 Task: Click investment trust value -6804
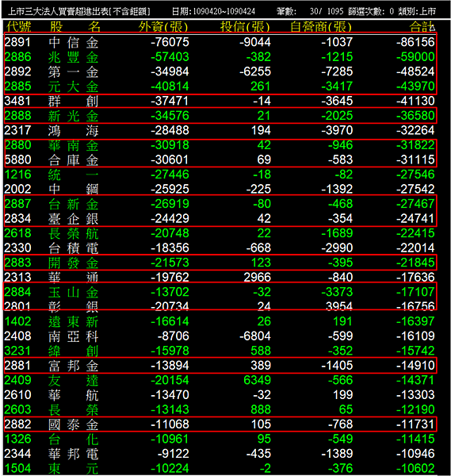click(254, 336)
